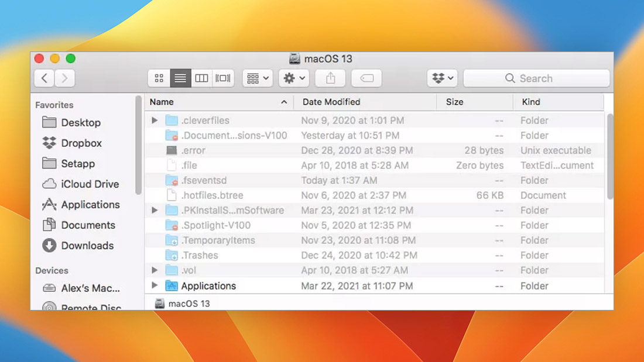
Task: Sort by Name column header
Action: 219,102
